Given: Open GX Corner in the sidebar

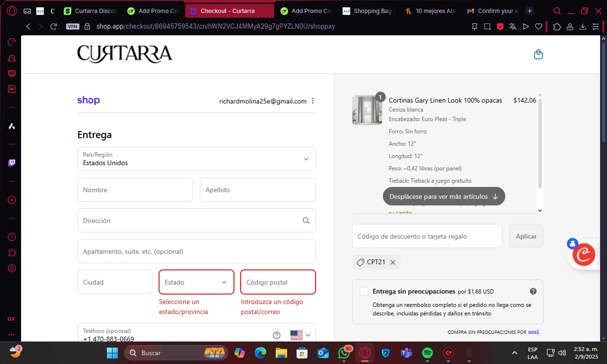Looking at the screenshot, I should [12, 319].
